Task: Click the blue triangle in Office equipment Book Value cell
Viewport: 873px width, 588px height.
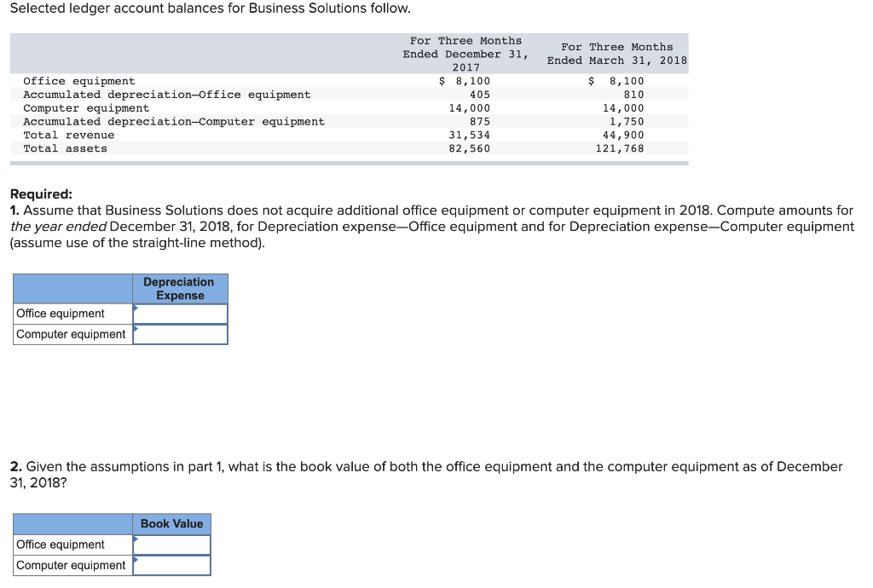Action: point(136,539)
